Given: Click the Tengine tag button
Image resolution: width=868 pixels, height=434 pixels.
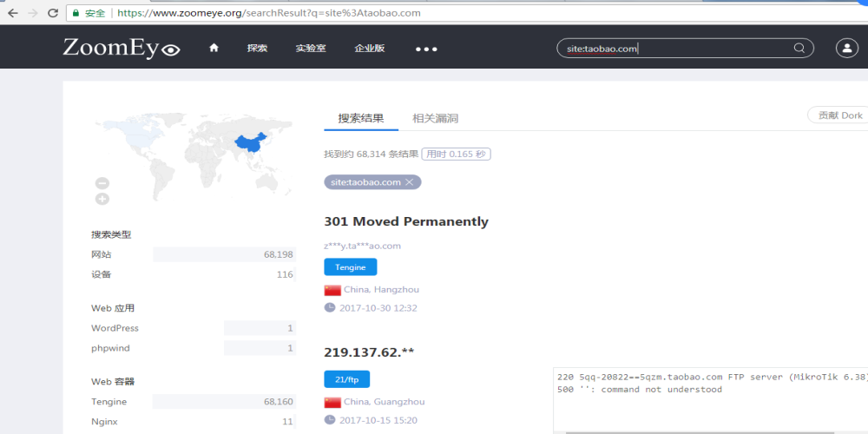Looking at the screenshot, I should [x=351, y=266].
